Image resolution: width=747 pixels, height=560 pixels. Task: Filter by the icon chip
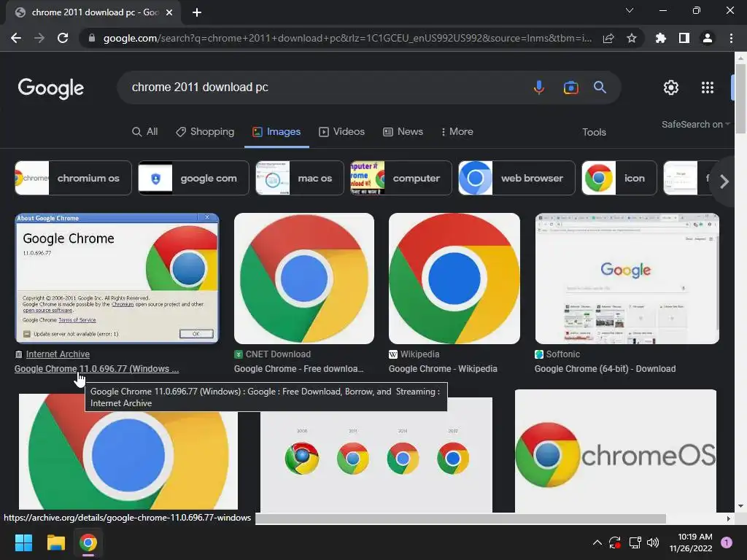pos(619,178)
